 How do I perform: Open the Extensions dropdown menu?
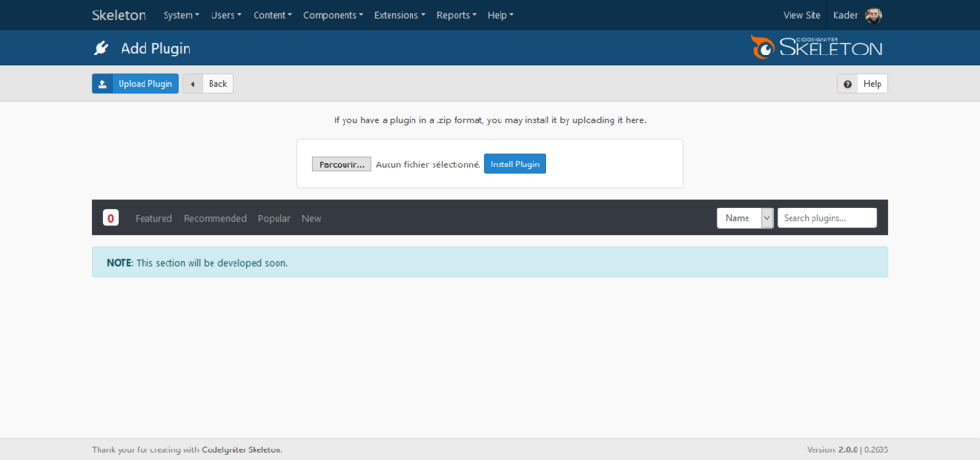coord(399,15)
